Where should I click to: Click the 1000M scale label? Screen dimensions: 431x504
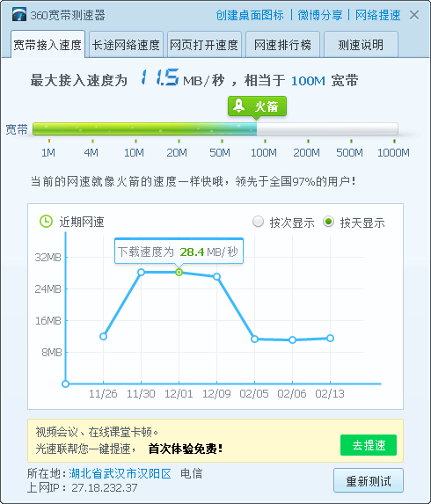(393, 153)
